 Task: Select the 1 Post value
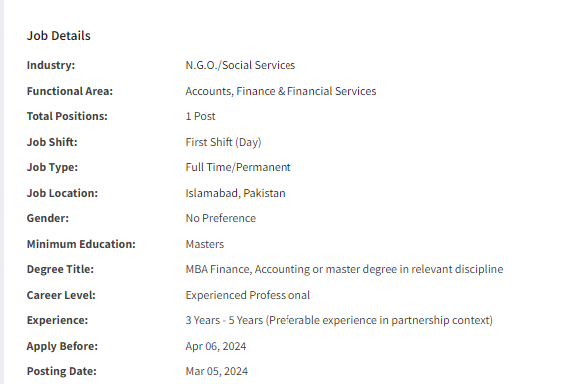point(200,116)
